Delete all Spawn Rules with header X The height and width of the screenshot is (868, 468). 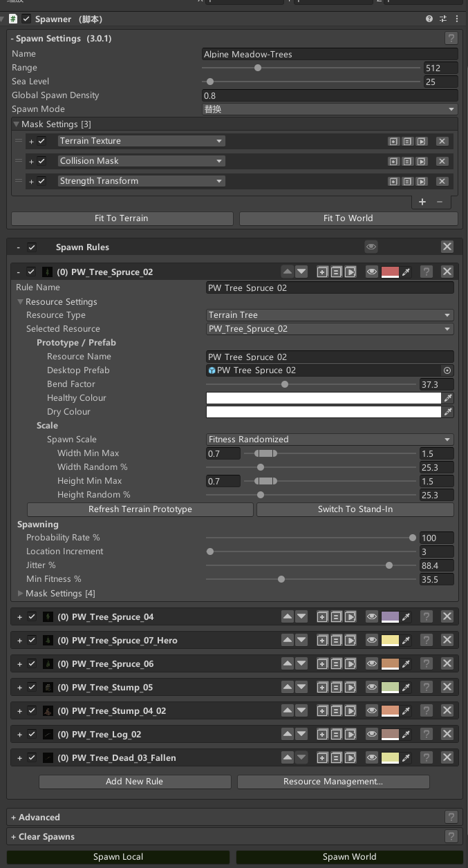click(447, 247)
